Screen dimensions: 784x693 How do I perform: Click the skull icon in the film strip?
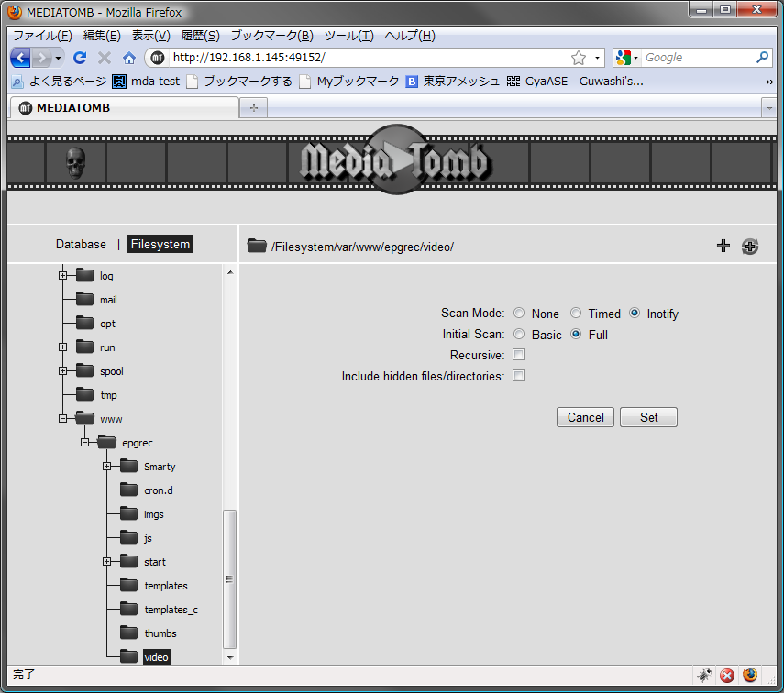(75, 162)
